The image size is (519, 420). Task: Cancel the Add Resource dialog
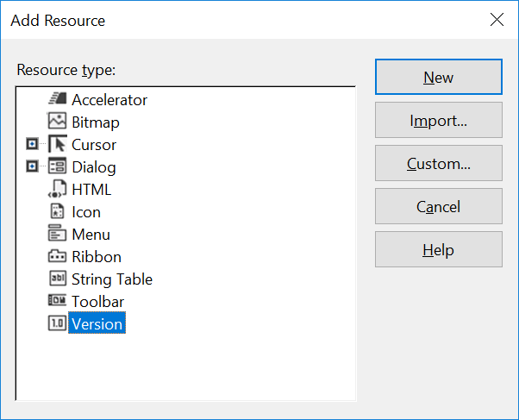pyautogui.click(x=439, y=206)
